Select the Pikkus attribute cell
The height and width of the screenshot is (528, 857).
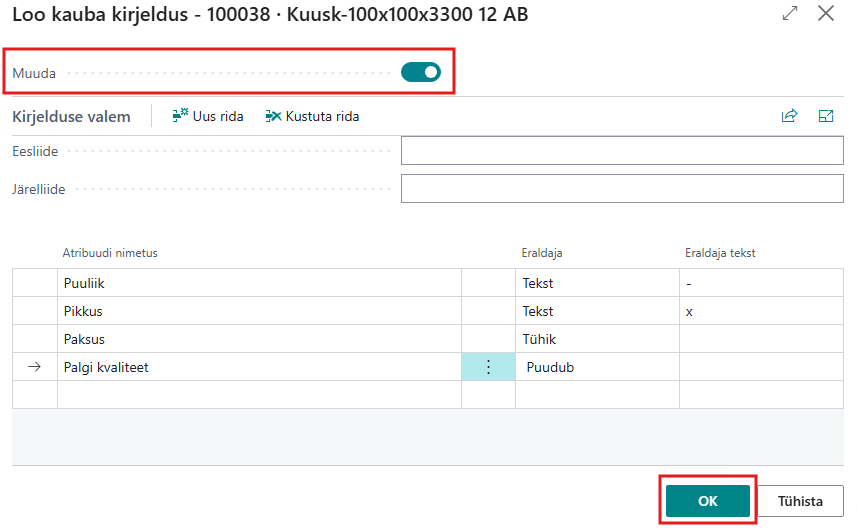(258, 311)
